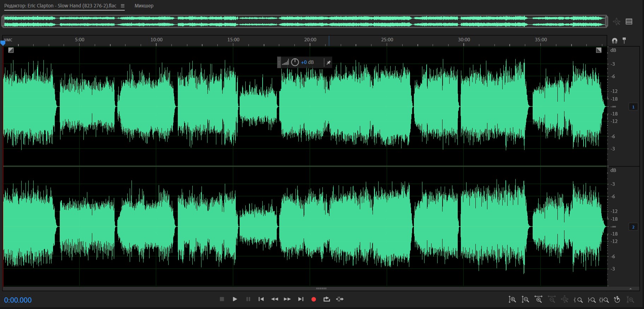644x309 pixels.
Task: Zoom to the selection out point
Action: coord(591,300)
